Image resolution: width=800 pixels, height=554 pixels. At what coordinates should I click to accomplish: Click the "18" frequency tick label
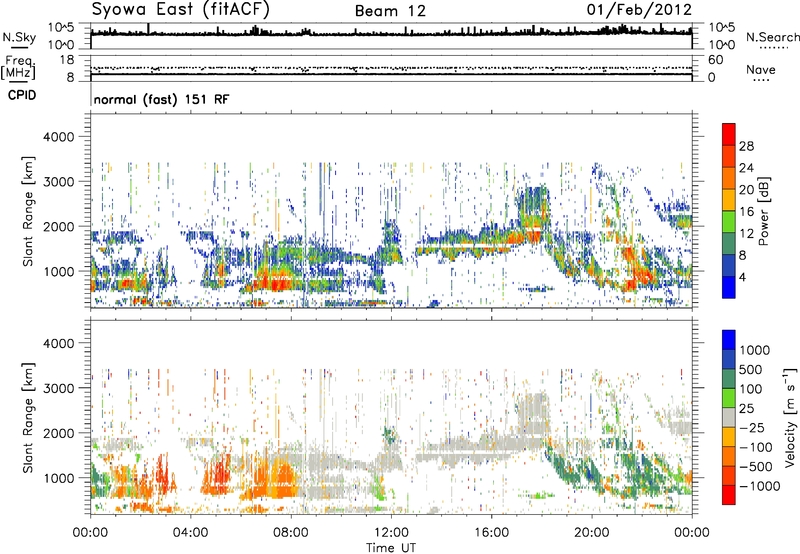(66, 60)
